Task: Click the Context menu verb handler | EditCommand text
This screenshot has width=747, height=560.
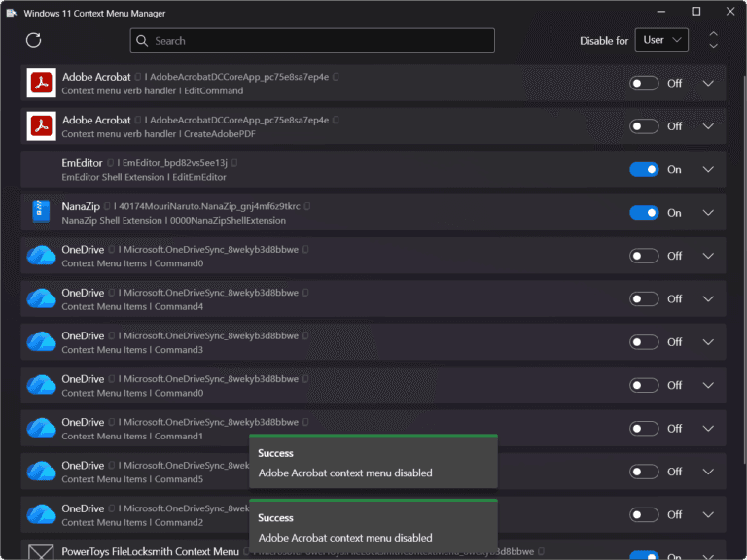Action: [x=153, y=91]
